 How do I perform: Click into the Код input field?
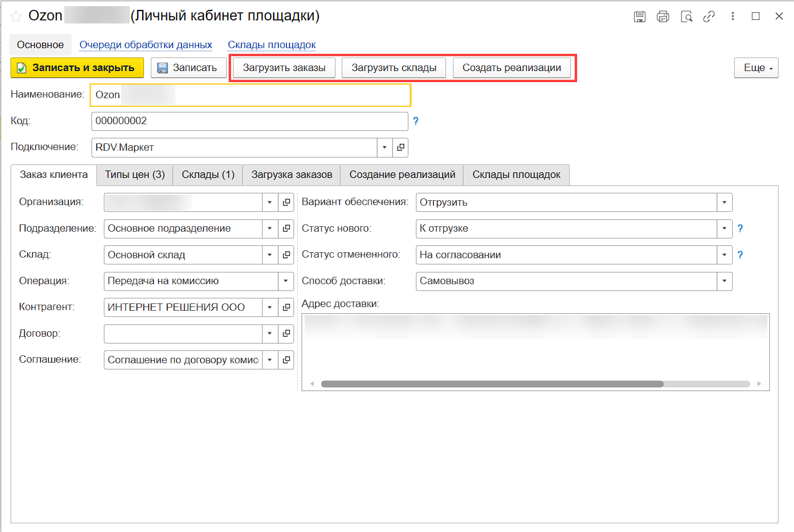coord(249,122)
